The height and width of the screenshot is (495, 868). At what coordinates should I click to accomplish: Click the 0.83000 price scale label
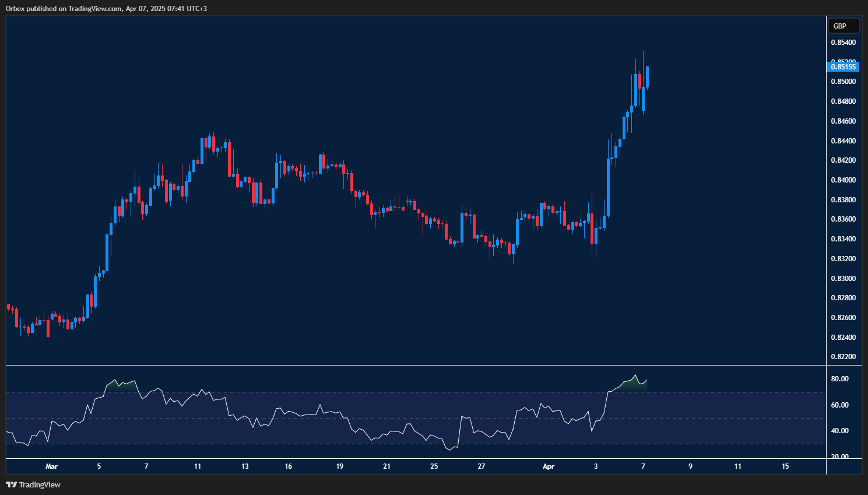tap(843, 279)
